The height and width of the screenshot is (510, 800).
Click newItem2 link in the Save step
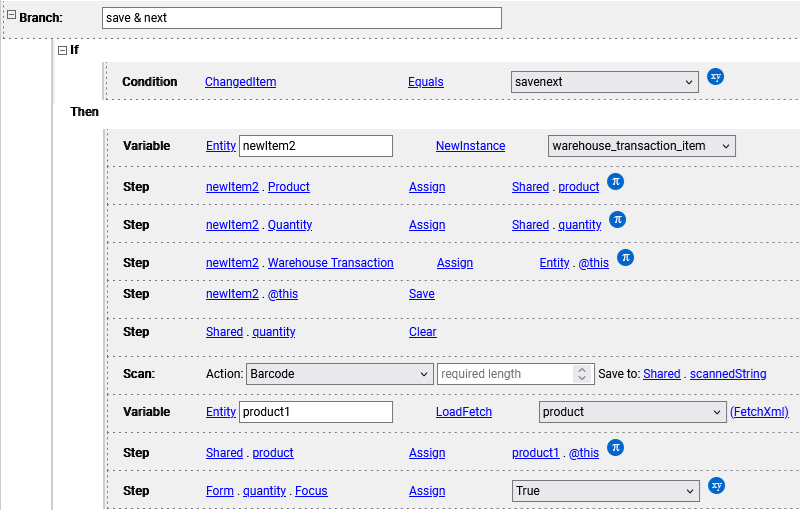232,294
